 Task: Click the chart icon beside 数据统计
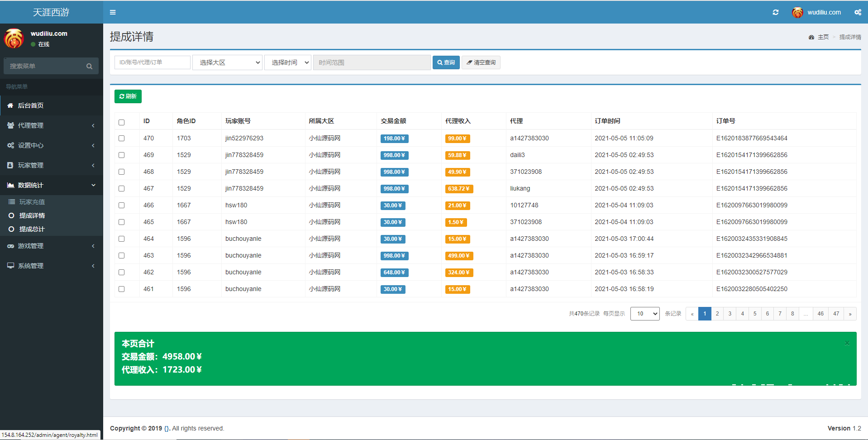click(10, 185)
